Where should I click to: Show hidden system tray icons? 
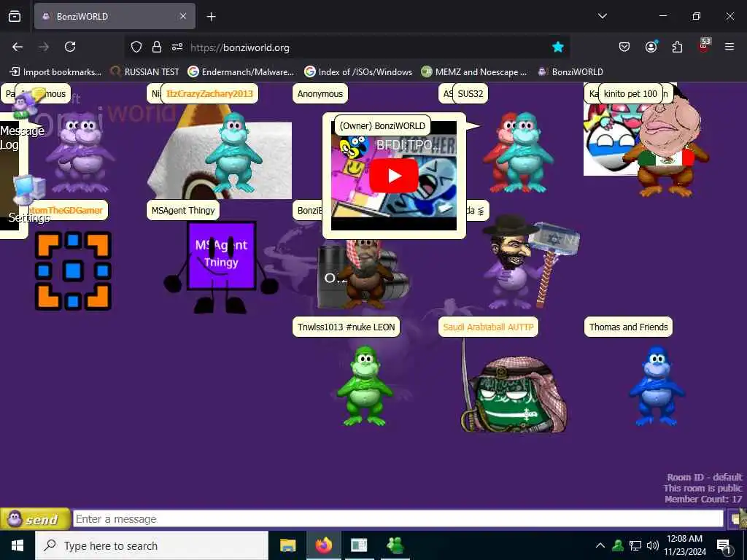point(600,545)
